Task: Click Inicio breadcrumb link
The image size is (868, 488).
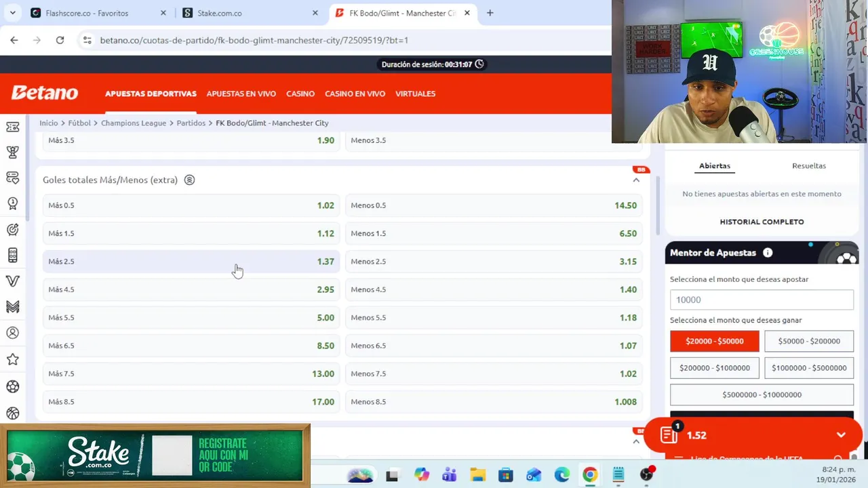Action: click(x=49, y=123)
